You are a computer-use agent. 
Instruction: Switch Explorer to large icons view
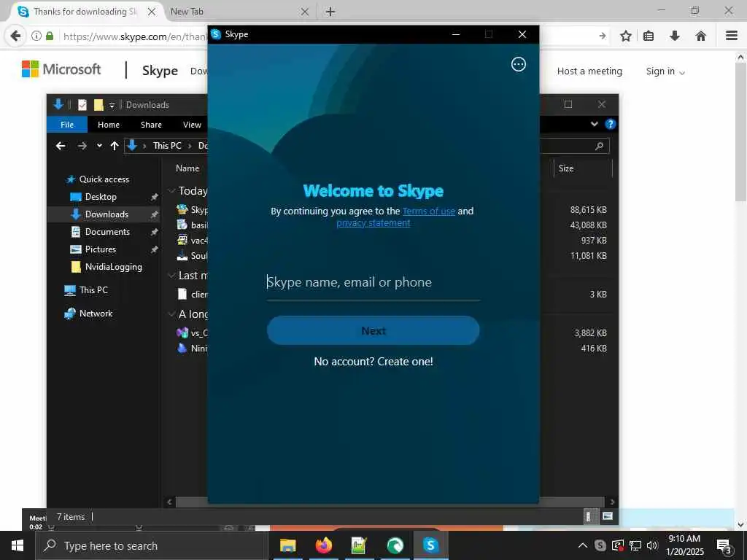coord(608,516)
